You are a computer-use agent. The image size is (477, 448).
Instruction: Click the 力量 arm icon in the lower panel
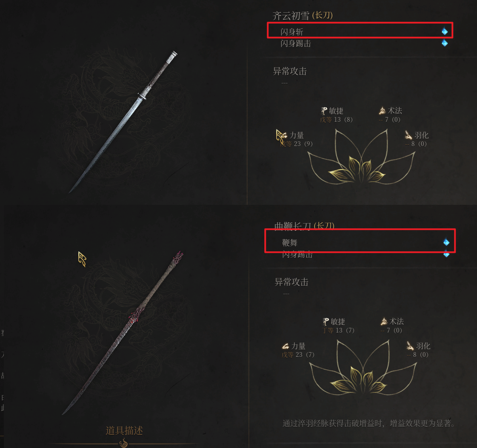[286, 346]
